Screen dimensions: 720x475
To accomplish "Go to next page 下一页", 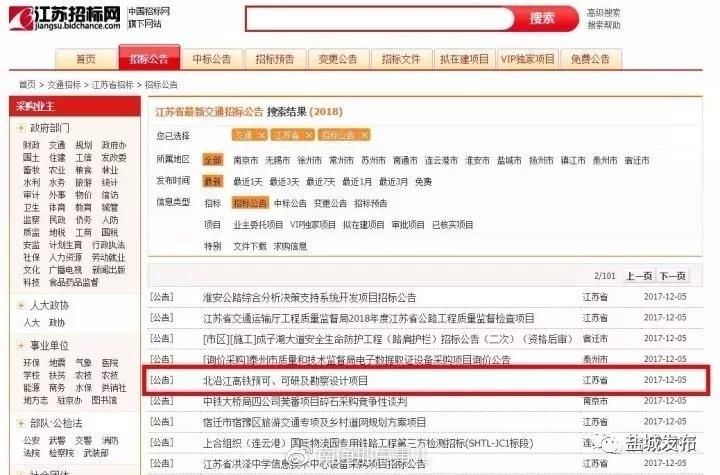I will pyautogui.click(x=673, y=276).
